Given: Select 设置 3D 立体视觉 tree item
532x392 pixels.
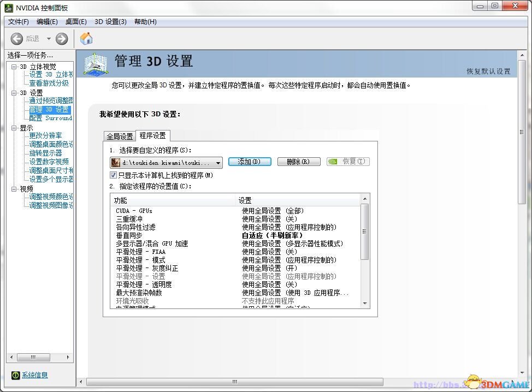Looking at the screenshot, I should (x=51, y=75).
